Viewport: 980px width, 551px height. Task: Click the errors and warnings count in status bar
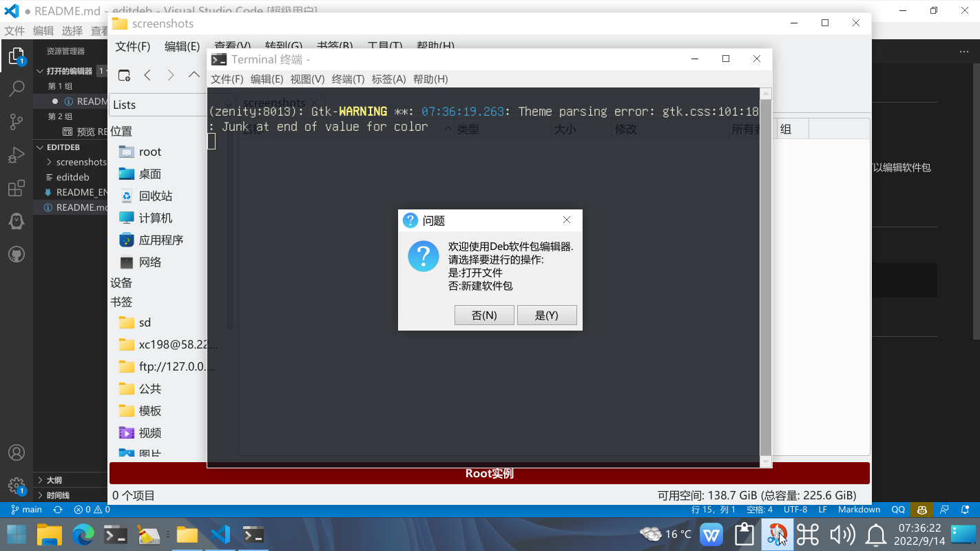(92, 510)
